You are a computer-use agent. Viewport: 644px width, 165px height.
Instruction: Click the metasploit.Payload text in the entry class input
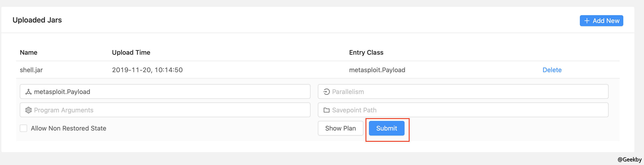pos(62,92)
